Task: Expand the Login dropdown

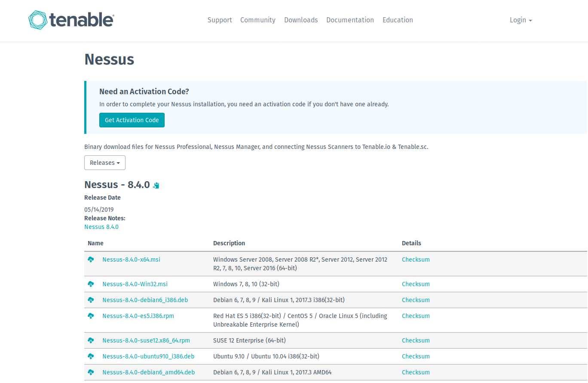Action: point(521,20)
